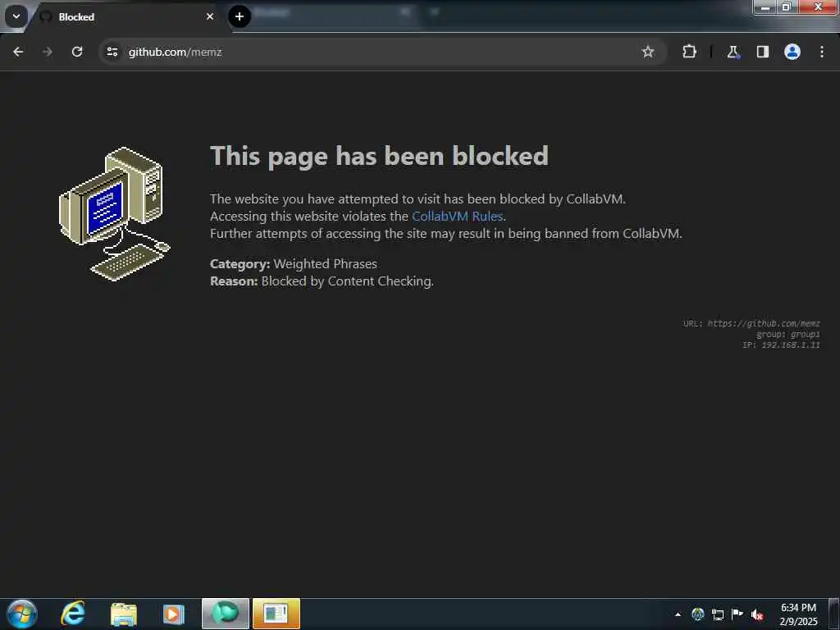Open the profile avatar menu
The height and width of the screenshot is (630, 840).
(x=792, y=52)
